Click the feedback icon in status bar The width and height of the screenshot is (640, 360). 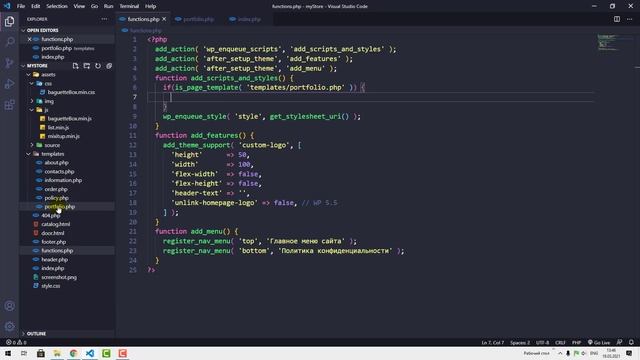620,342
